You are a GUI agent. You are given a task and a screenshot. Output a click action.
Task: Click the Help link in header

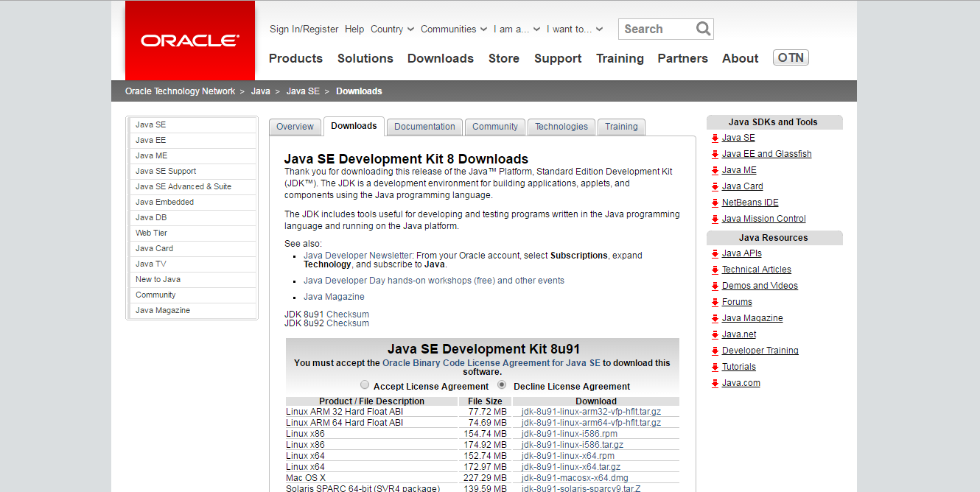click(x=354, y=29)
